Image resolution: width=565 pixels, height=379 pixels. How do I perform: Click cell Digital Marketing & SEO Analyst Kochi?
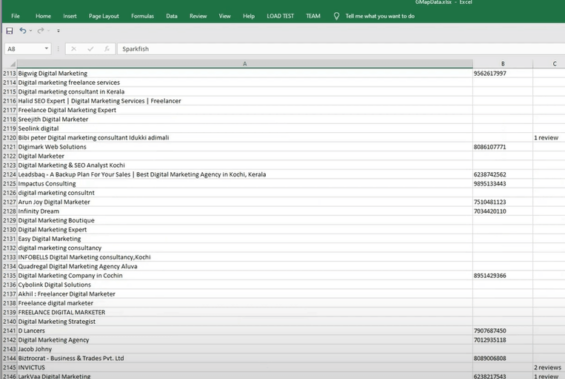(245, 165)
